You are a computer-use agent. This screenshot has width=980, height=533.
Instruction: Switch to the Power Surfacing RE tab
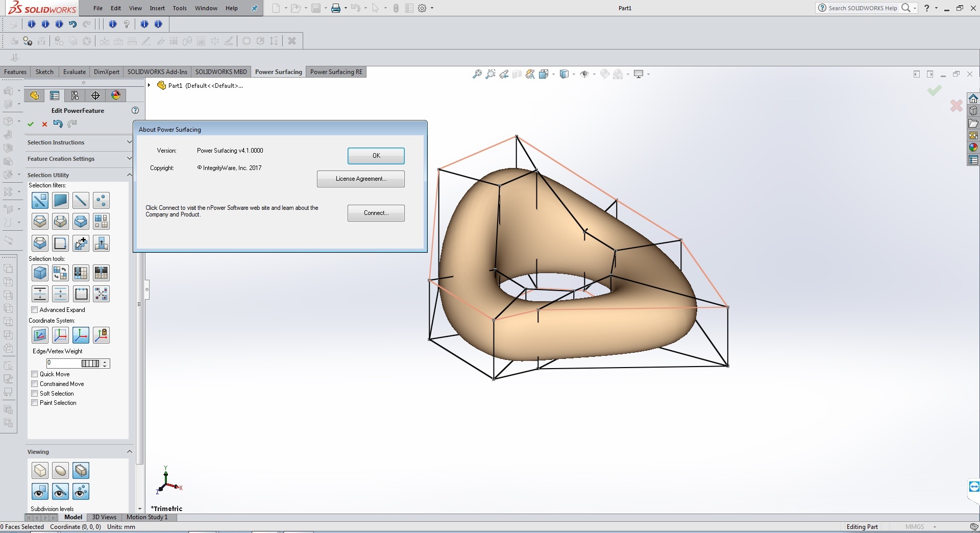pos(336,72)
